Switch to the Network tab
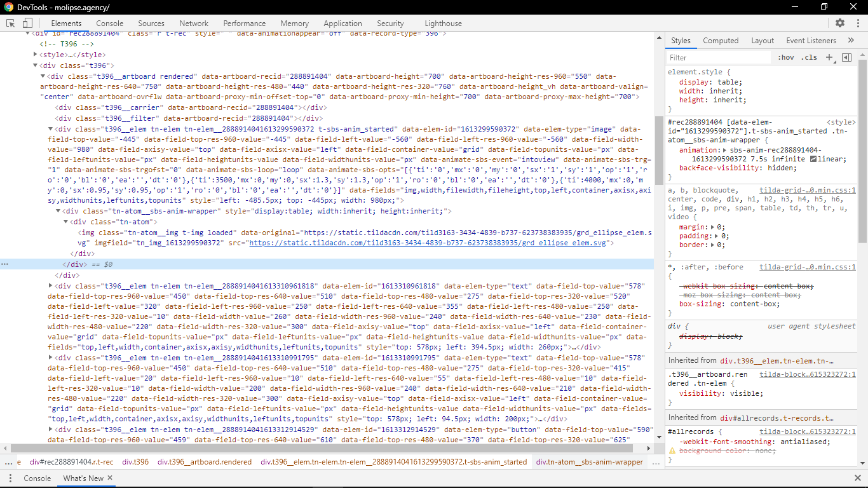Viewport: 868px width, 488px height. pos(194,24)
